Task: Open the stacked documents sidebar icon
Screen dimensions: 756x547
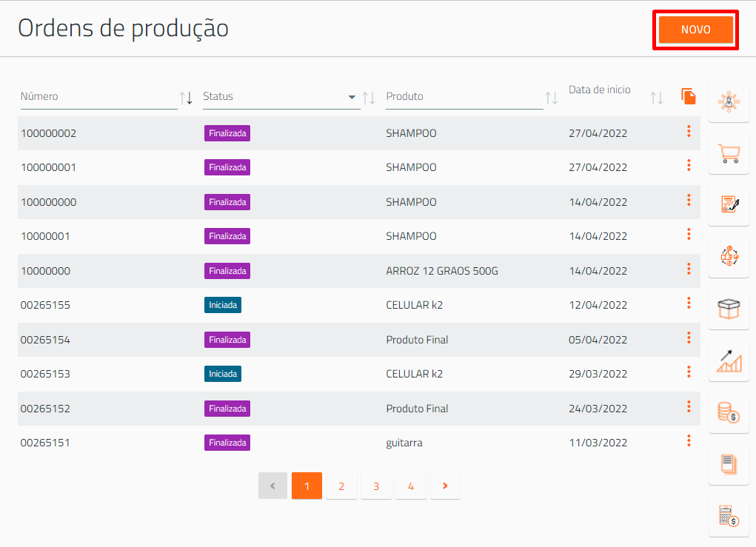Action: tap(729, 464)
